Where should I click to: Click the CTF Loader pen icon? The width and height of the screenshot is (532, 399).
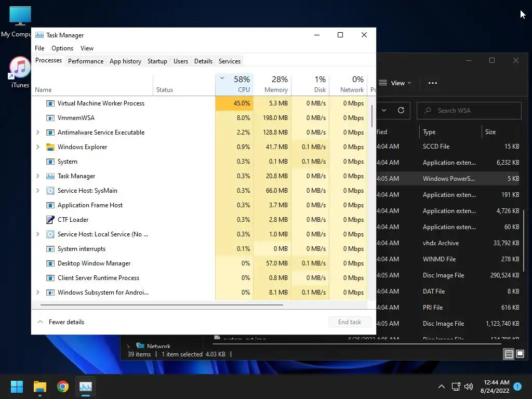tap(50, 220)
